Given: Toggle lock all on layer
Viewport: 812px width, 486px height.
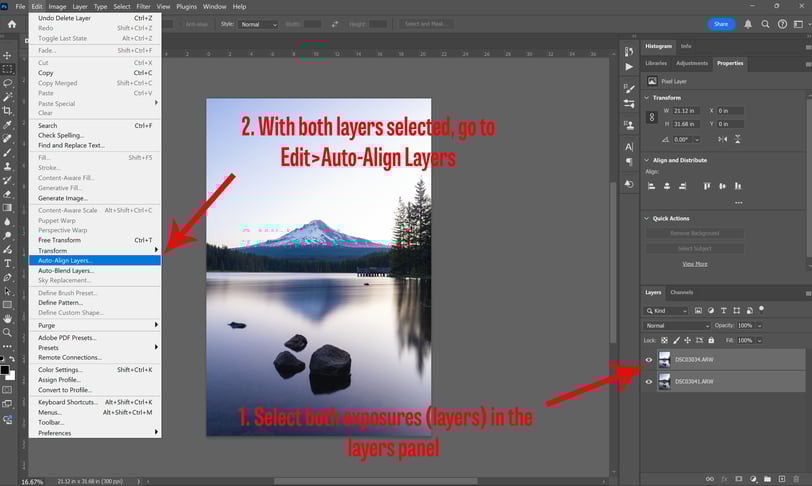Looking at the screenshot, I should click(x=711, y=340).
